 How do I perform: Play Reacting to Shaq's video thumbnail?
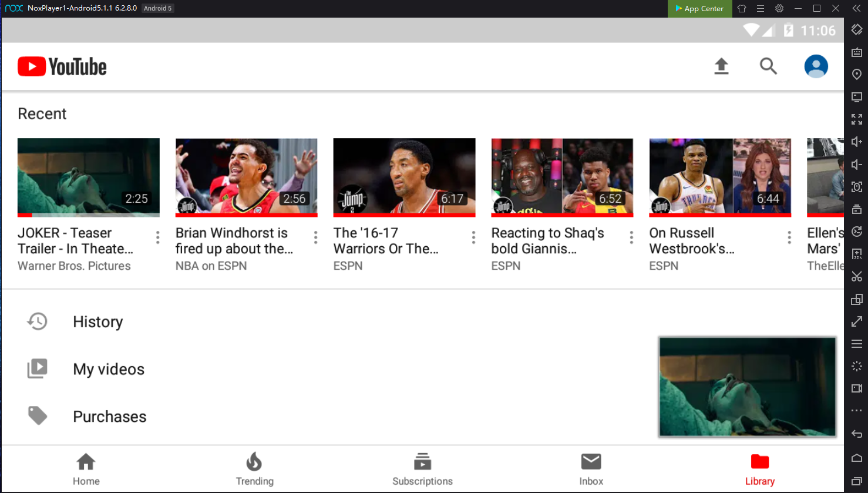click(x=562, y=177)
